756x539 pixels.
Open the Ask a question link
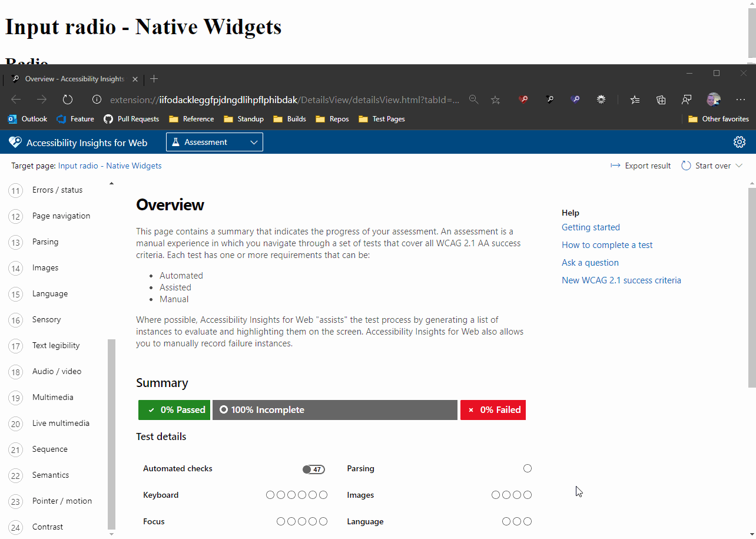[x=590, y=263]
